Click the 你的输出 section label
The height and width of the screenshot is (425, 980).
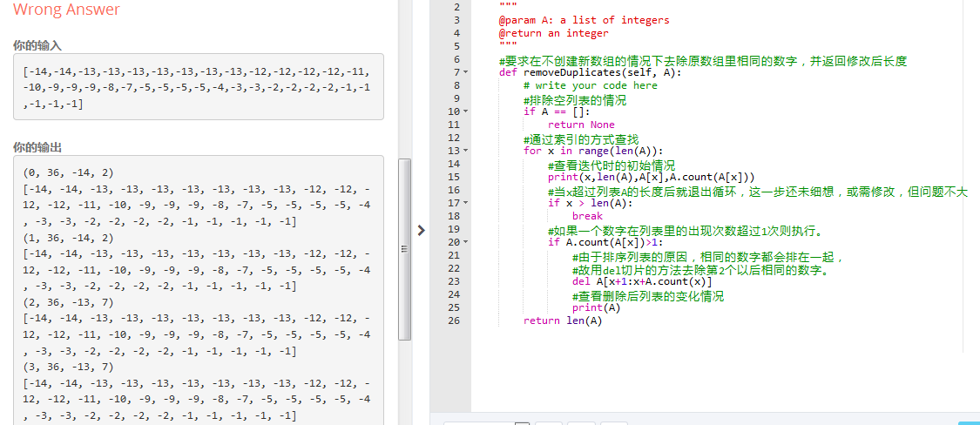click(37, 147)
